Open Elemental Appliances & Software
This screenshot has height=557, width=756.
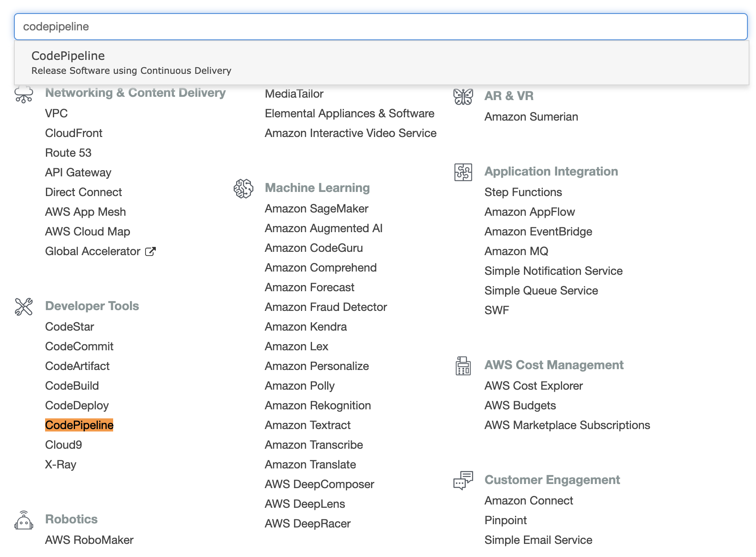point(350,113)
